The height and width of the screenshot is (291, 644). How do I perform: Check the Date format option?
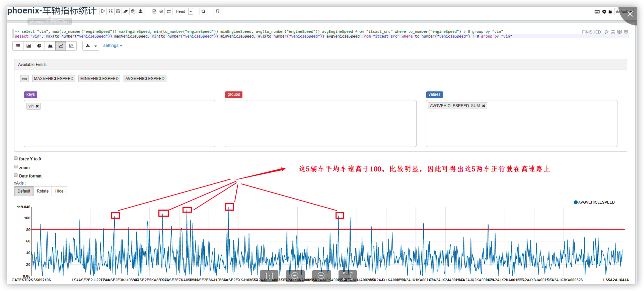click(x=16, y=175)
